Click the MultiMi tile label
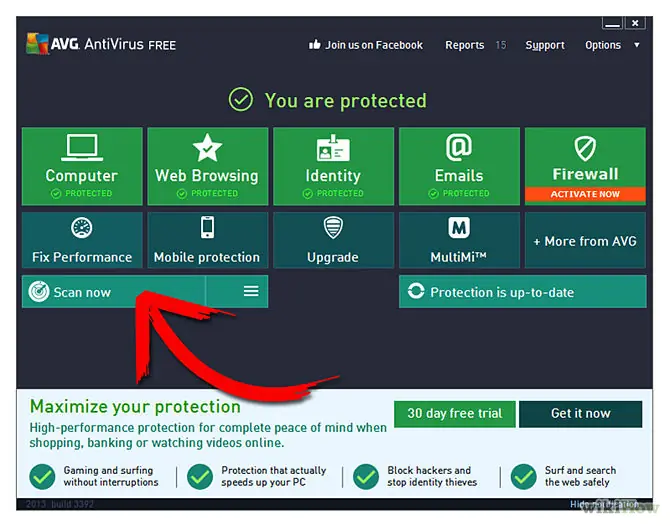670x526 pixels. coord(458,257)
